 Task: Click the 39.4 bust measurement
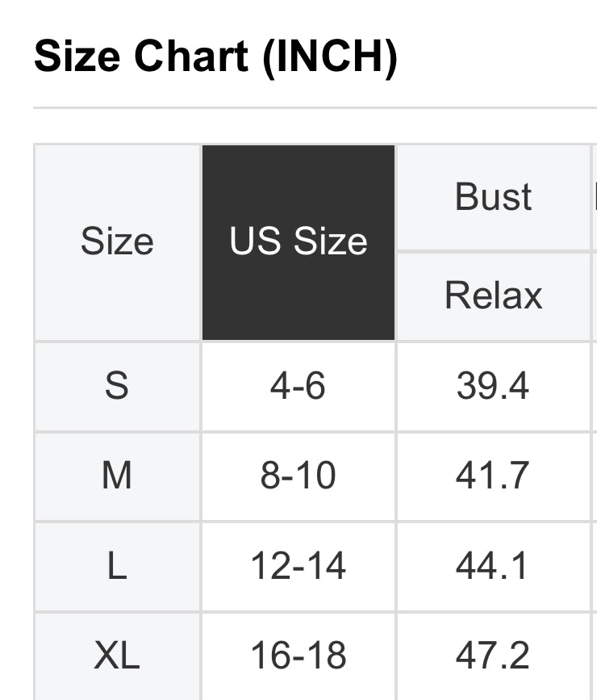[493, 386]
